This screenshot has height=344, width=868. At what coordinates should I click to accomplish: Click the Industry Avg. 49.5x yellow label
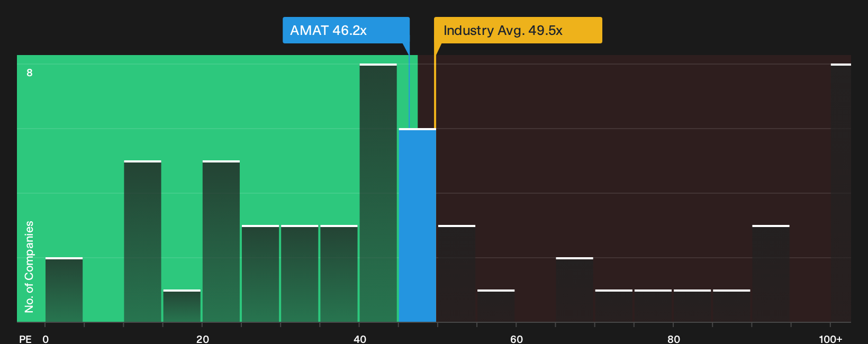tap(518, 30)
